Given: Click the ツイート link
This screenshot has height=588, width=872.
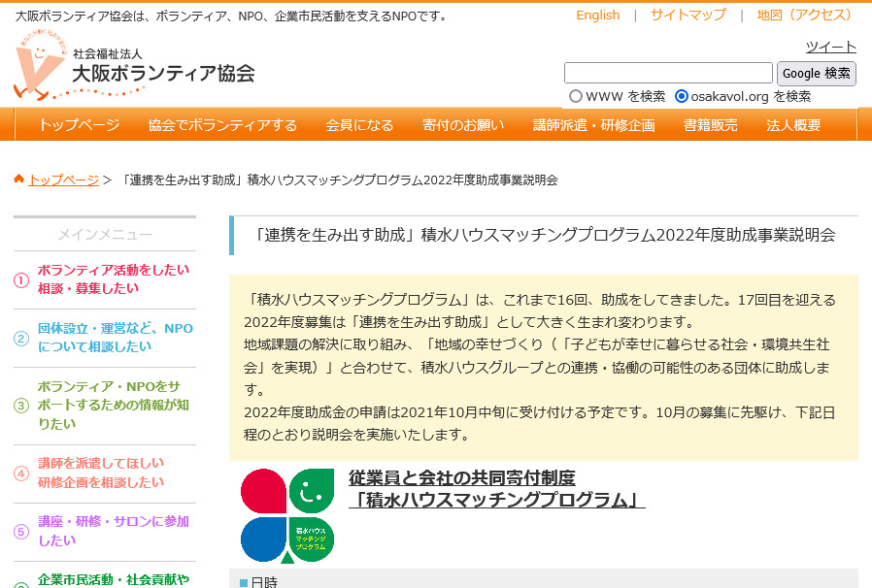Looking at the screenshot, I should [830, 47].
